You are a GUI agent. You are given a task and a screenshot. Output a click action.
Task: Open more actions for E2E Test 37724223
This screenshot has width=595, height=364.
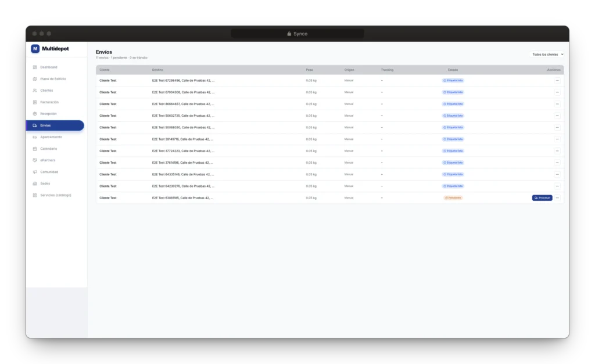(x=557, y=151)
